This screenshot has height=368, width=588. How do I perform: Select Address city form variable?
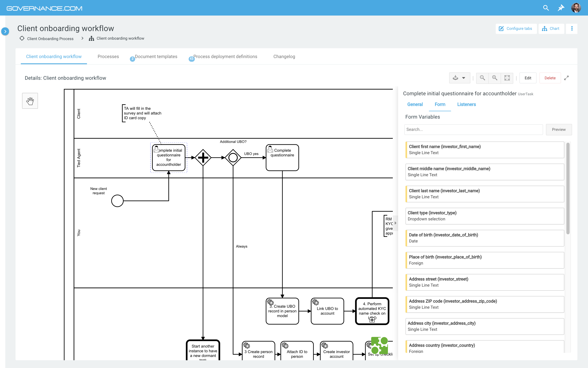[x=484, y=326]
